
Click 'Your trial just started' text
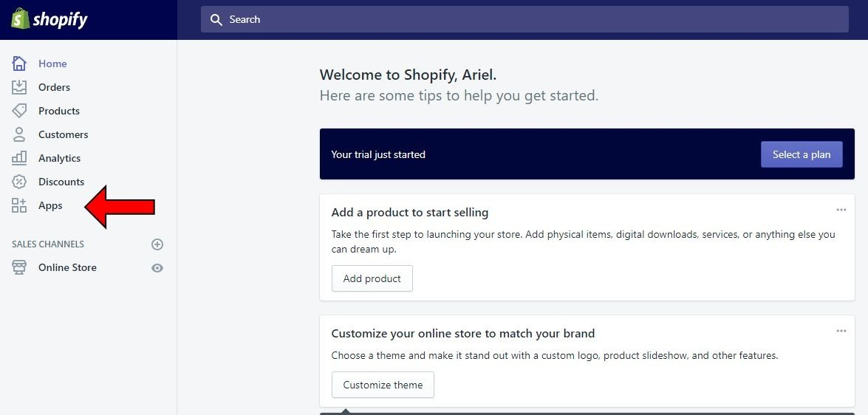(378, 154)
